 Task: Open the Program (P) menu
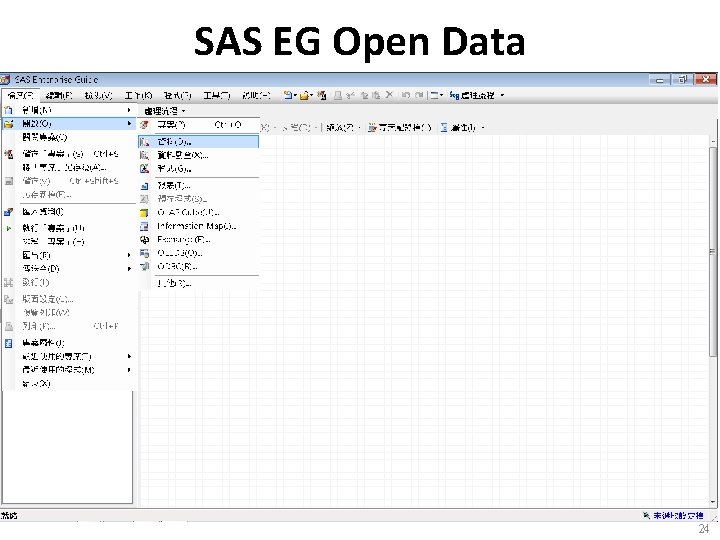click(177, 96)
